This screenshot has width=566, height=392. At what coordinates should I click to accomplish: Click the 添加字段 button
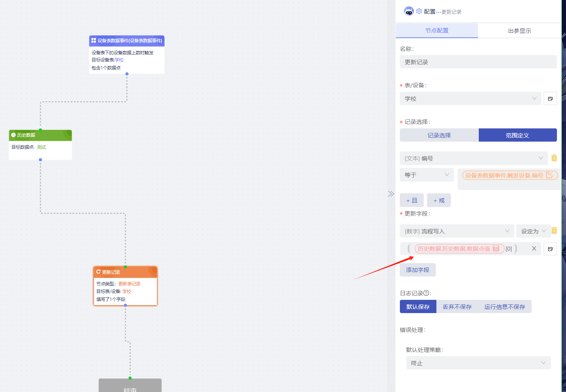(418, 270)
